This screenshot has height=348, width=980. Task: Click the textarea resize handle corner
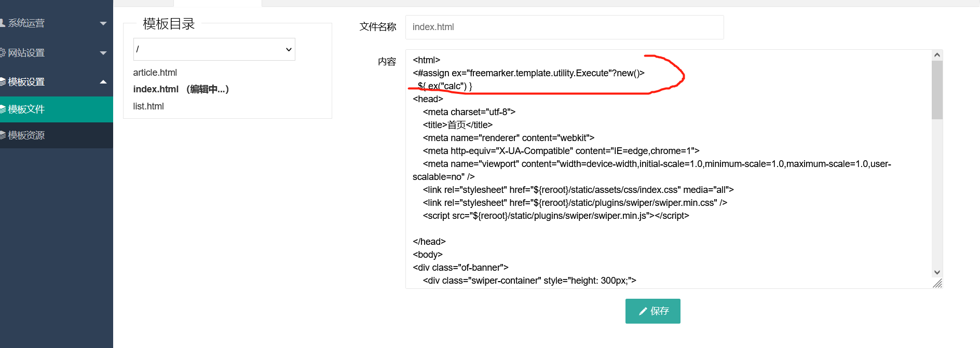point(937,283)
